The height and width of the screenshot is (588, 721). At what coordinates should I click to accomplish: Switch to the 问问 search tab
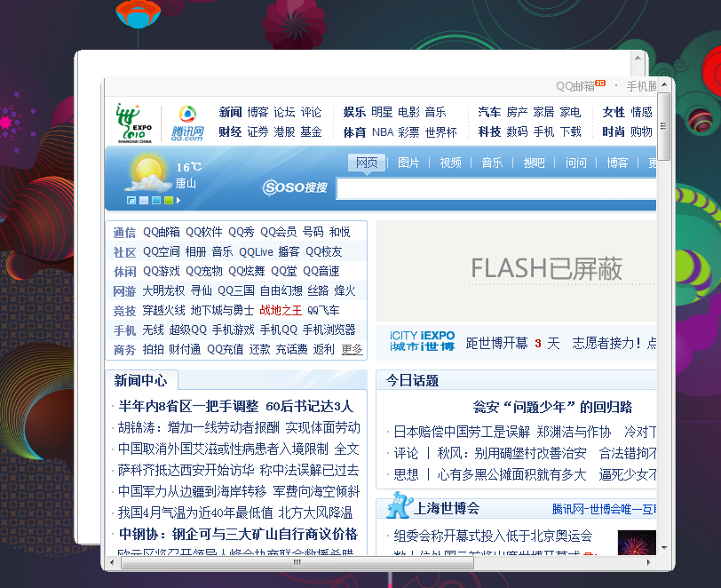[575, 163]
